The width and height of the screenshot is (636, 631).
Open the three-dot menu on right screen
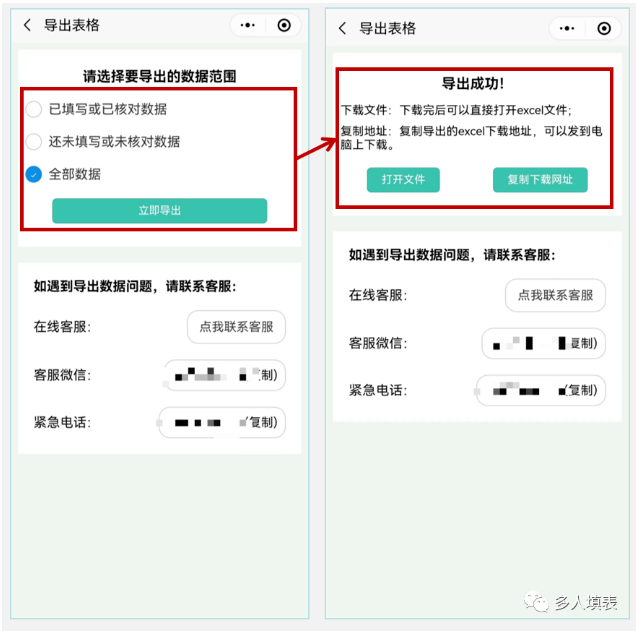point(567,28)
